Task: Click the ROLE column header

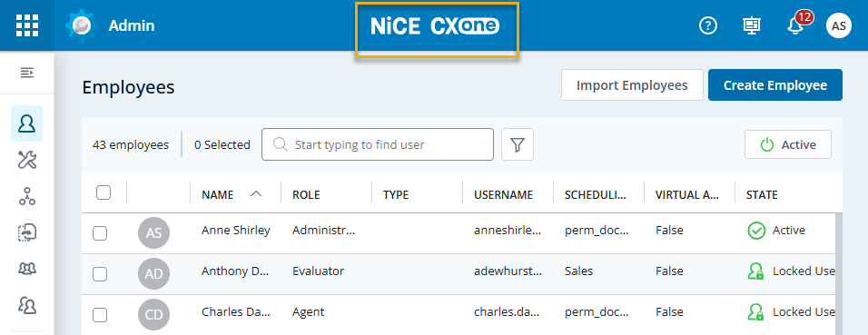Action: click(306, 195)
